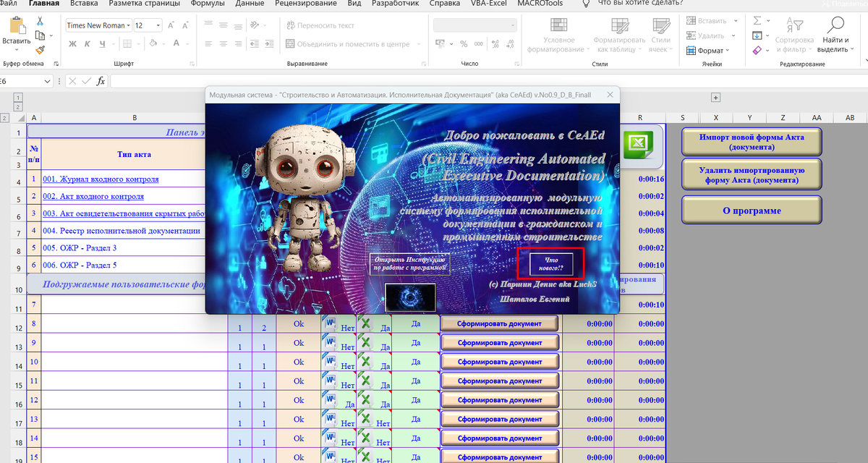868x463 pixels.
Task: Open the font size 12 dropdown
Action: pyautogui.click(x=158, y=25)
